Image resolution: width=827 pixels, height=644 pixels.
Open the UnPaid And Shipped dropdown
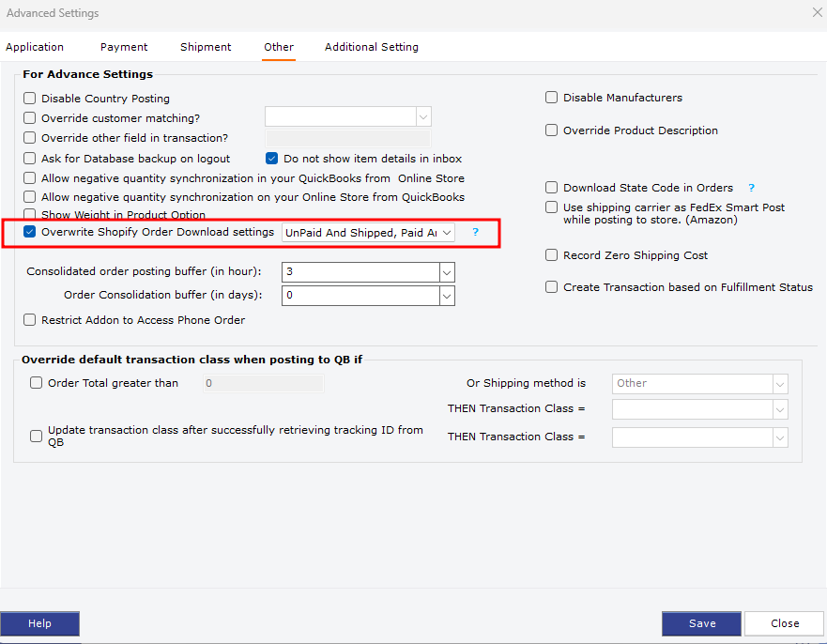point(368,233)
